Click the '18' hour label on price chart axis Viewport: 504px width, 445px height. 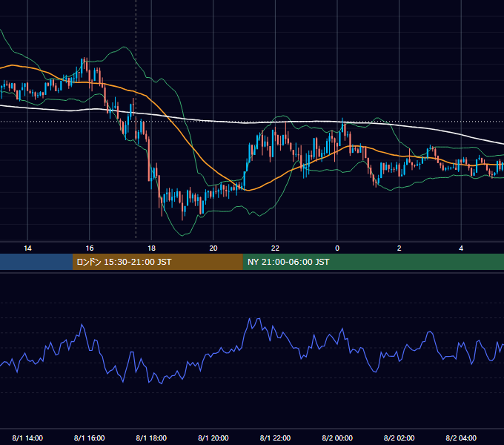pos(151,248)
